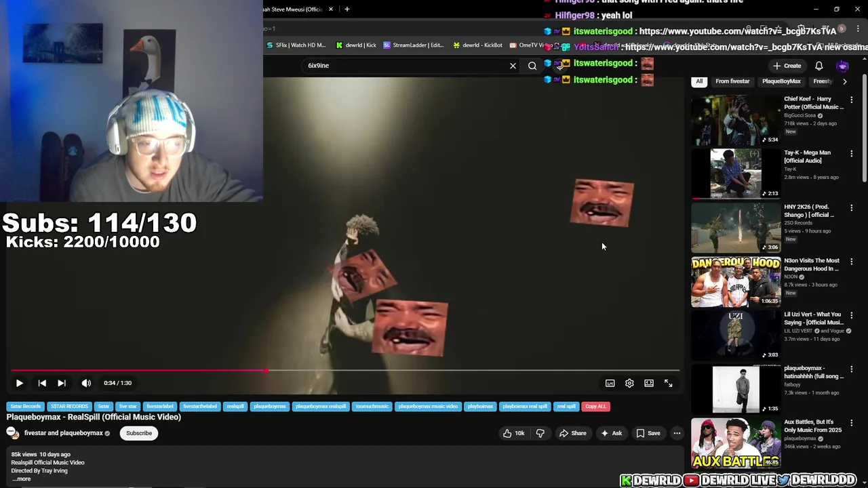The width and height of the screenshot is (868, 488).
Task: Open fivestar and plaqueboymax channel
Action: tap(63, 433)
